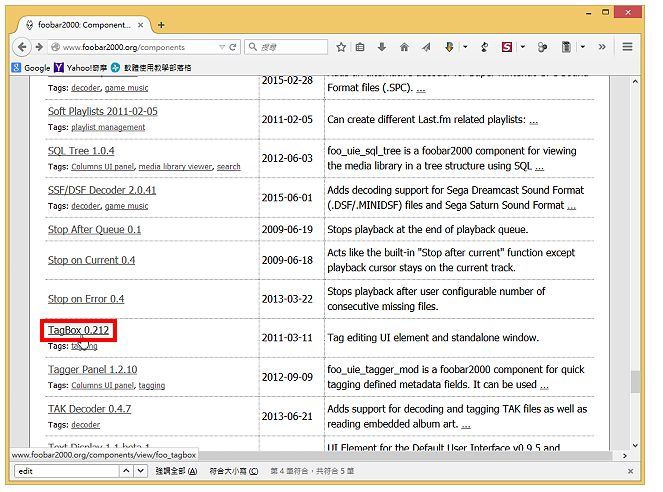This screenshot has height=492, width=663.
Task: Open Stop on Error 0.4 link
Action: (86, 299)
